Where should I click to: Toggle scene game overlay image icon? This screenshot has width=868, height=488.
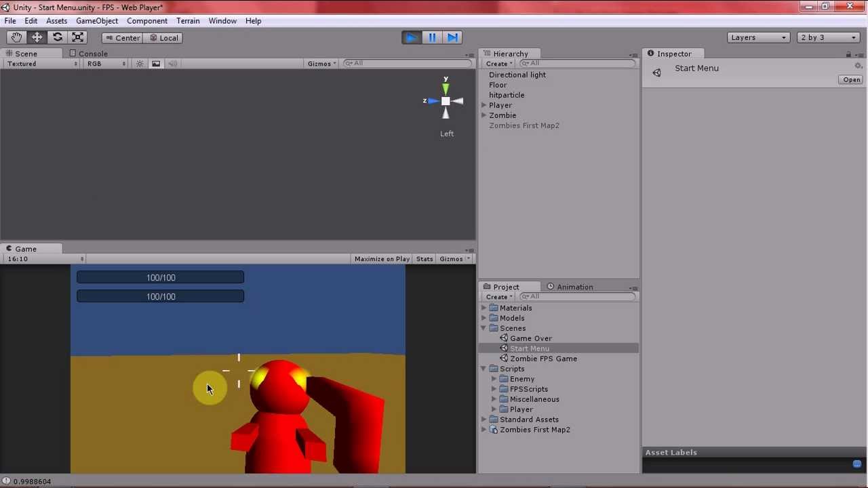coord(156,64)
